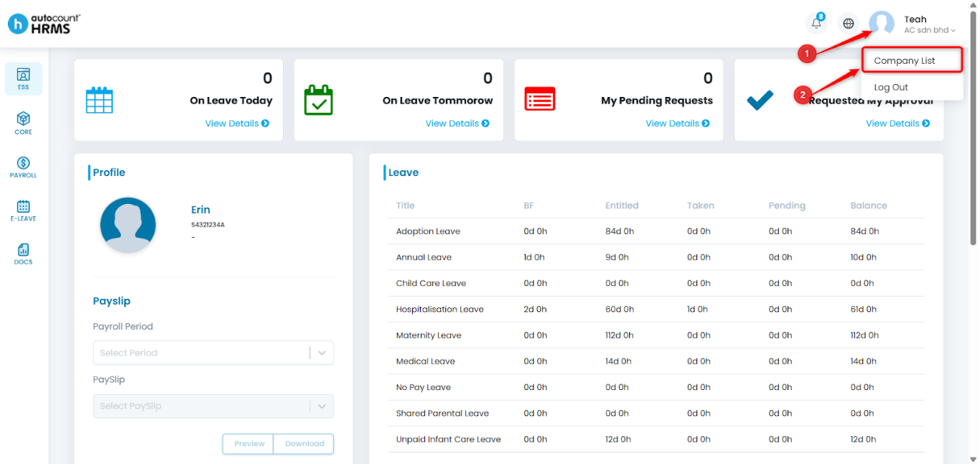Click the BF column header

[x=529, y=205]
